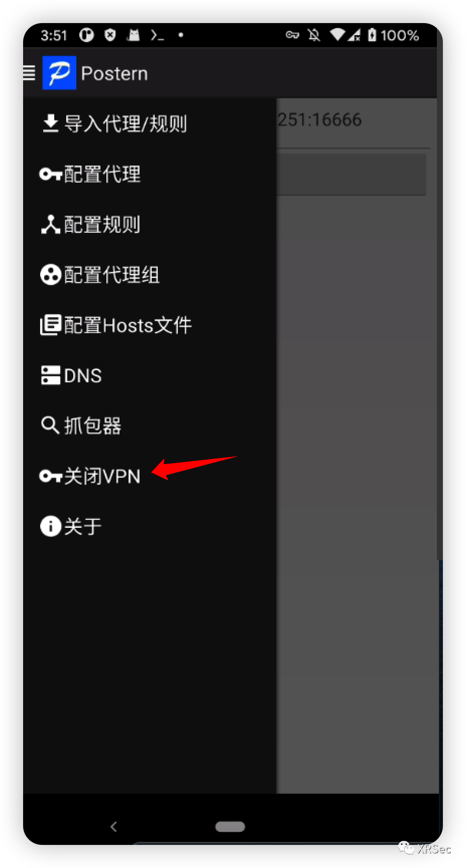Tap the hamburger menu icon
This screenshot has height=868, width=466.
click(x=29, y=73)
